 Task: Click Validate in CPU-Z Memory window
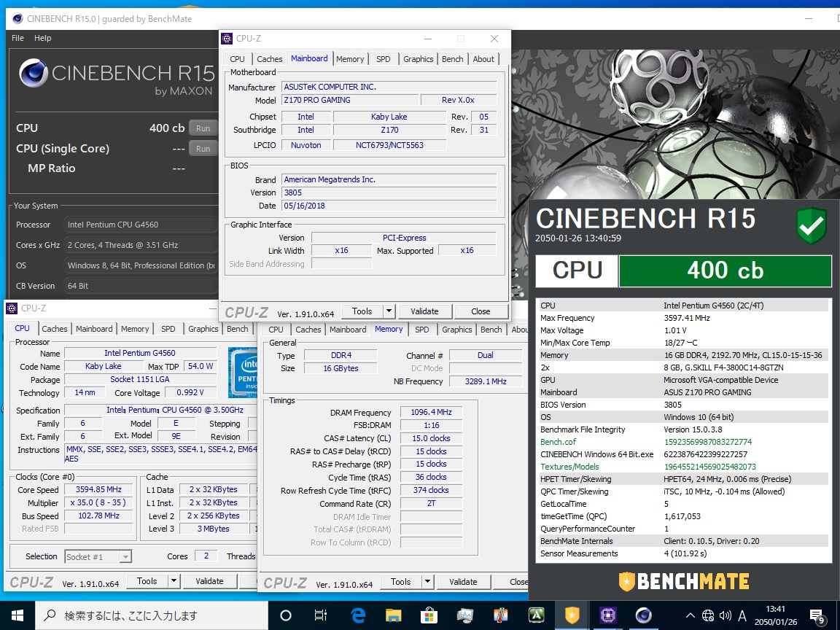(x=463, y=582)
